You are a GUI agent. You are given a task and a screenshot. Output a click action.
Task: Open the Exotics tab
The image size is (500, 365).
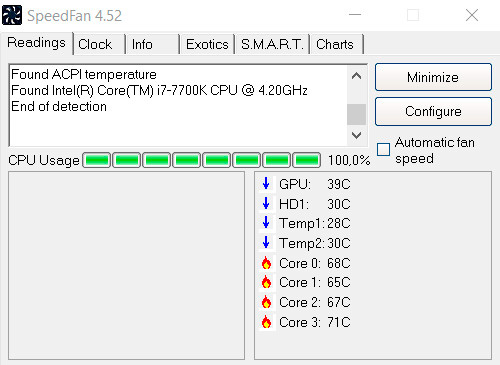click(207, 44)
